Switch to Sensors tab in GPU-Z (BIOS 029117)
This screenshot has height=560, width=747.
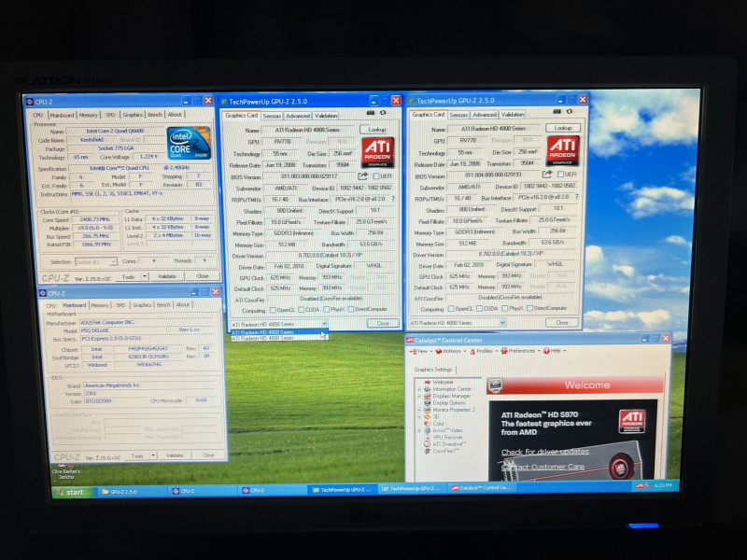click(x=272, y=116)
